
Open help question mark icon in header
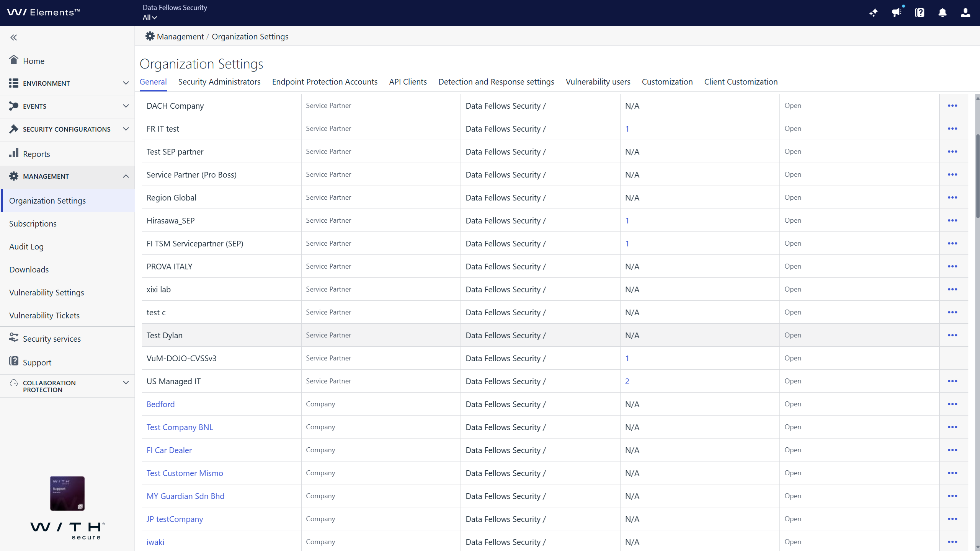pos(920,13)
